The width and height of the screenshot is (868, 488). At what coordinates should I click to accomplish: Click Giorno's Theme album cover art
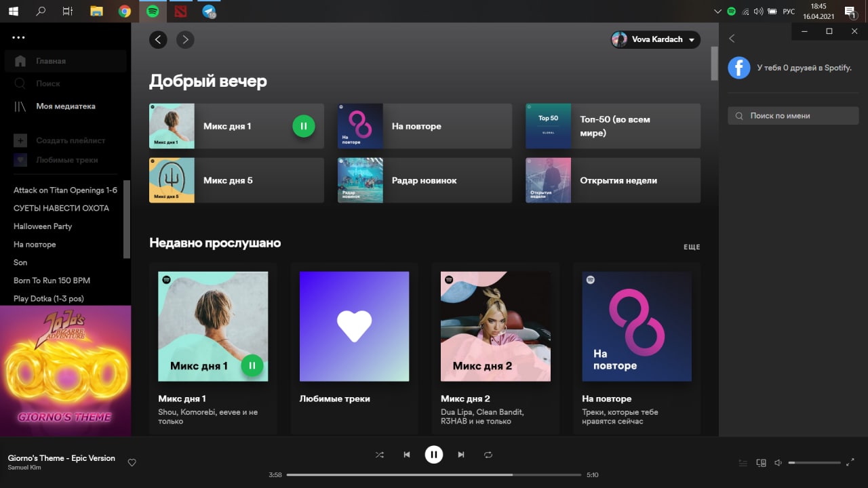[x=65, y=371]
